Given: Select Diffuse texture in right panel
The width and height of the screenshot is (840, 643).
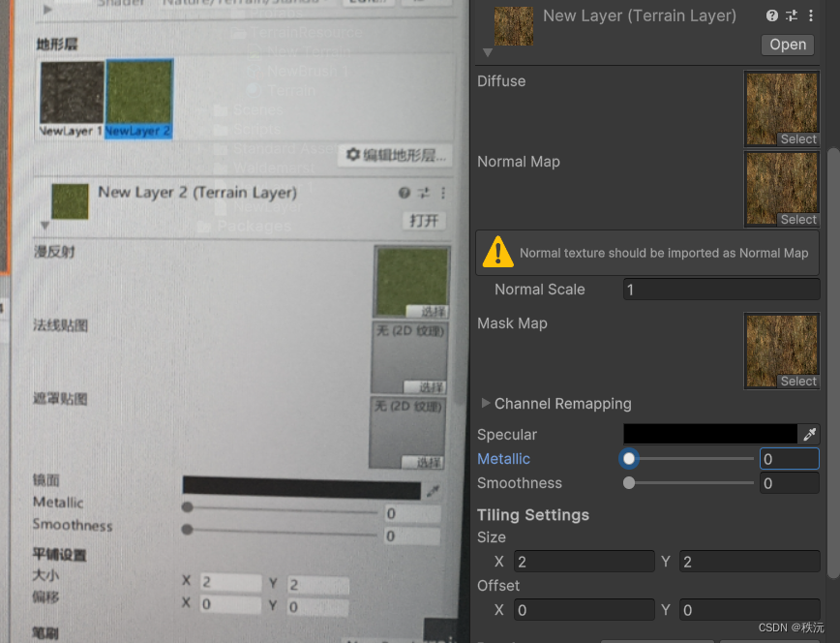Looking at the screenshot, I should [x=798, y=138].
